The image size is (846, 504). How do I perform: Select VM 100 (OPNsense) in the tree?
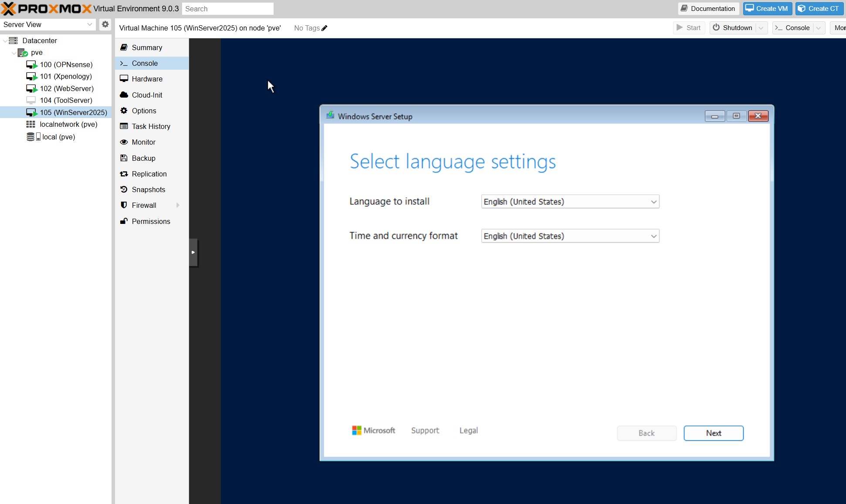66,64
